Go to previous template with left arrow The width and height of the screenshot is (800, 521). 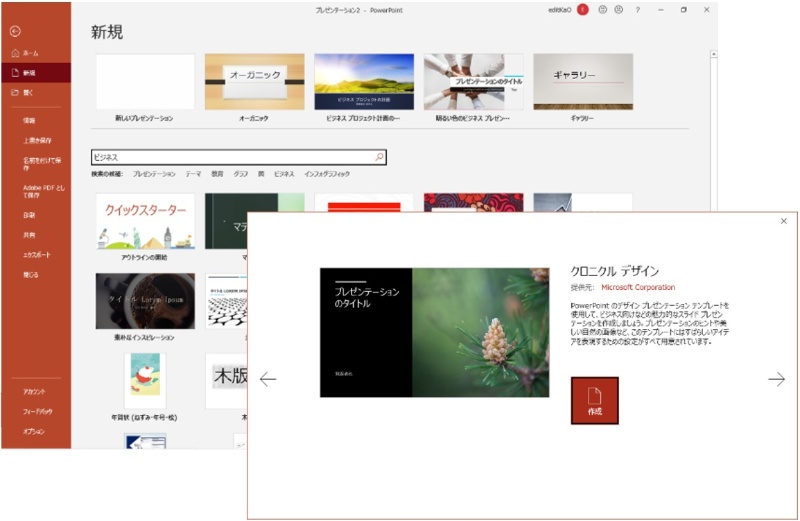tap(268, 379)
